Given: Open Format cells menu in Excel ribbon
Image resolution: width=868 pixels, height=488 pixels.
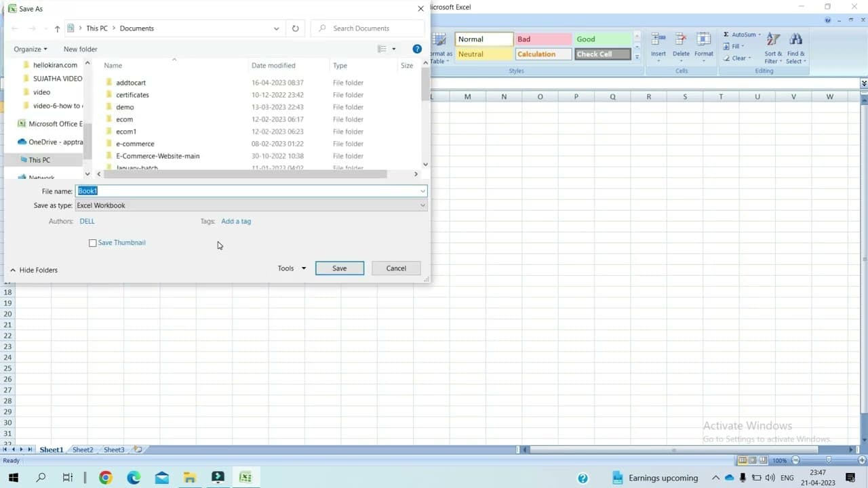Looking at the screenshot, I should coord(704,46).
